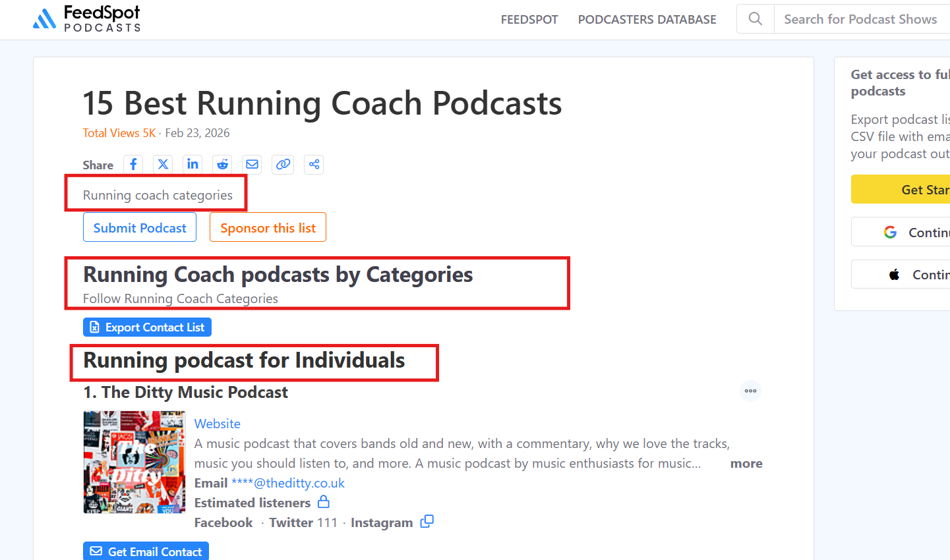This screenshot has width=950, height=560.
Task: Continue with Apple sign-in button
Action: 901,274
